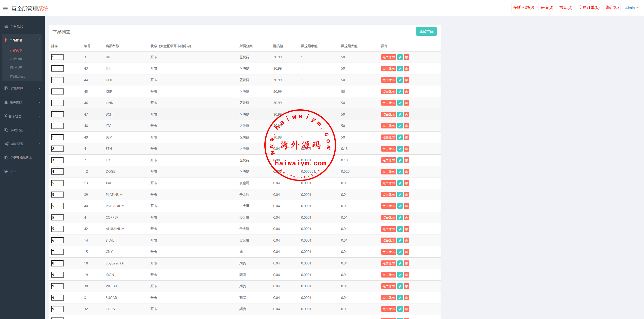Click edit pencil icon for Soybean Oil

tap(400, 263)
